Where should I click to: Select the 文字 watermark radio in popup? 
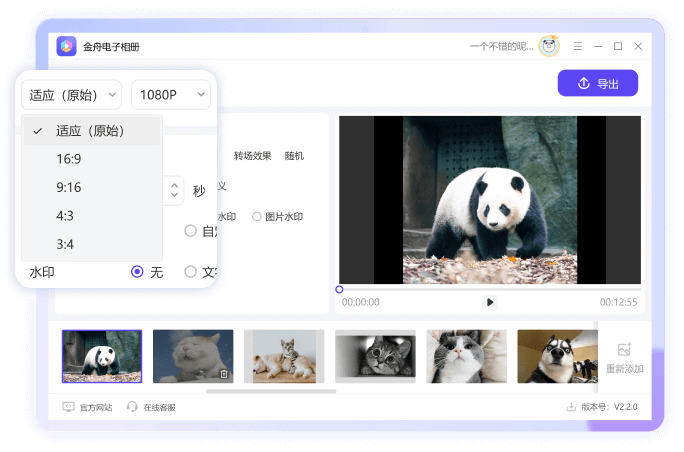point(190,272)
